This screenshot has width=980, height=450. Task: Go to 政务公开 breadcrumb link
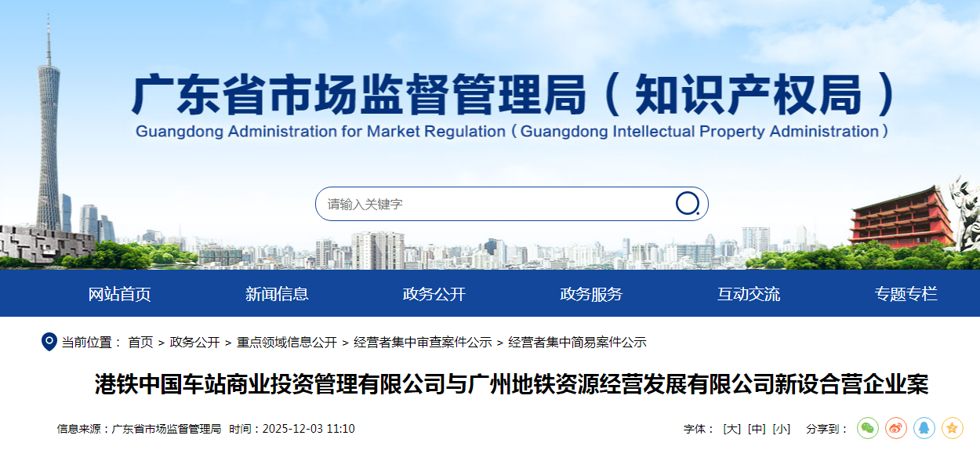pos(195,343)
